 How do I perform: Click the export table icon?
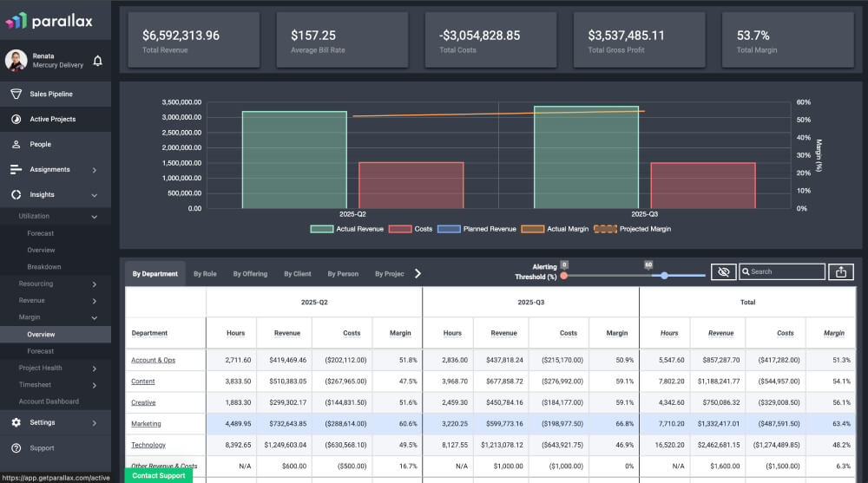click(840, 271)
